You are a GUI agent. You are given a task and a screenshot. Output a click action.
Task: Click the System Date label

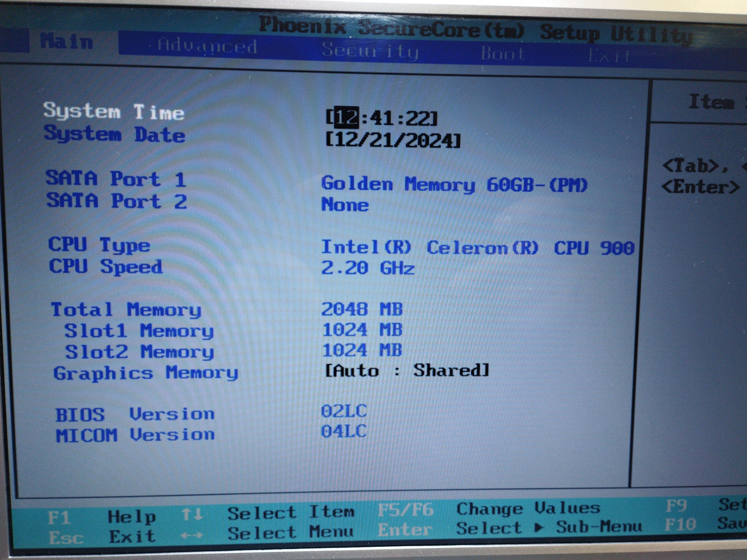(114, 134)
